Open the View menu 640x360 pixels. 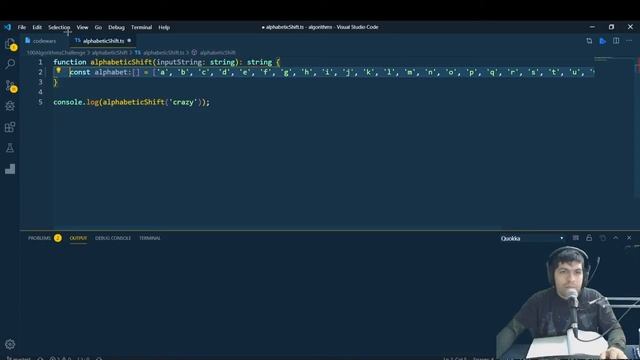[x=82, y=27]
